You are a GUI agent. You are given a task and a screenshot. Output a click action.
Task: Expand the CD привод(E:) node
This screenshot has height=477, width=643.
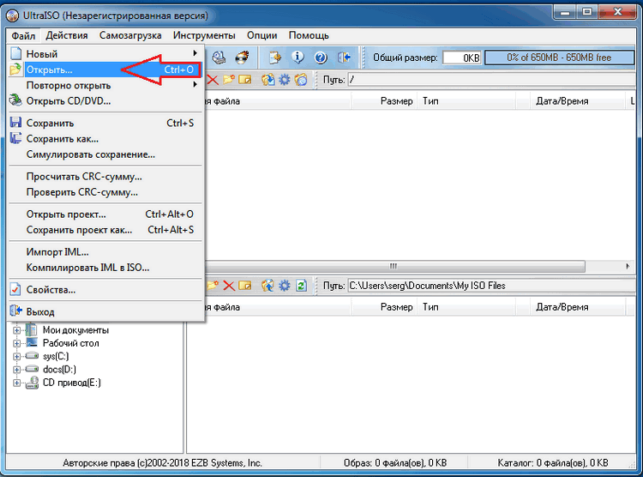click(x=16, y=383)
